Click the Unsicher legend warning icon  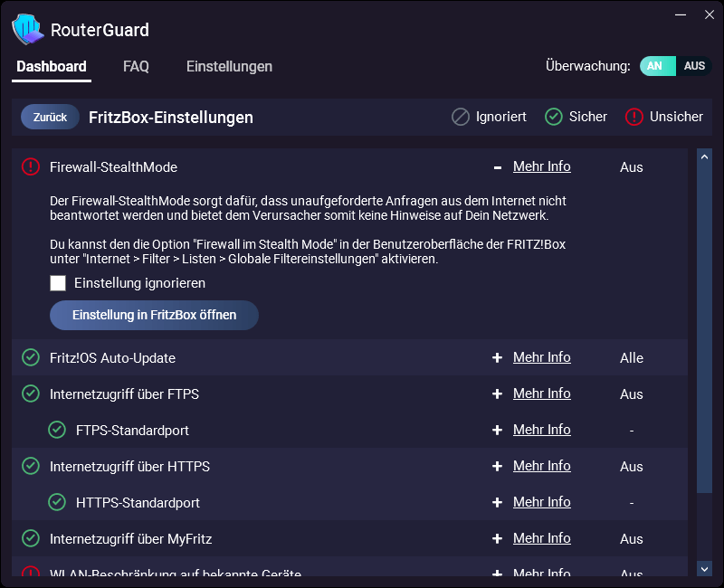[634, 117]
